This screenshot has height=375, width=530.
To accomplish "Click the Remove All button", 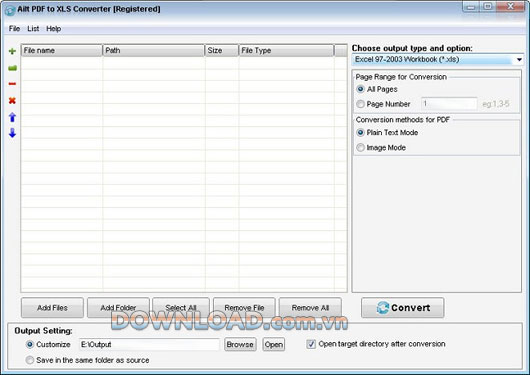I will (x=310, y=308).
